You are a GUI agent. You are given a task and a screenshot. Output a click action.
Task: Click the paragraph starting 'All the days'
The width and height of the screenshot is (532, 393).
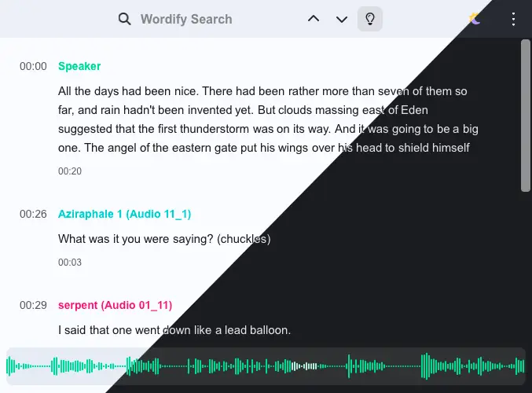click(x=267, y=119)
